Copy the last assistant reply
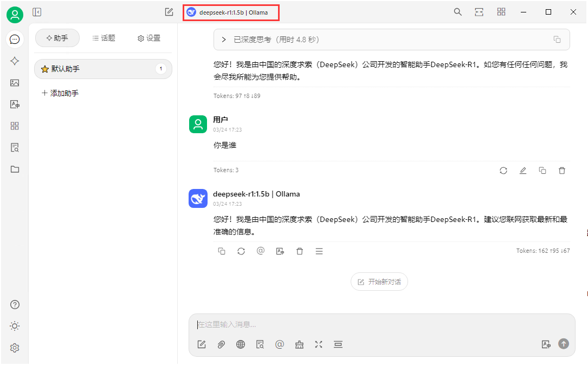588x366 pixels. point(222,251)
